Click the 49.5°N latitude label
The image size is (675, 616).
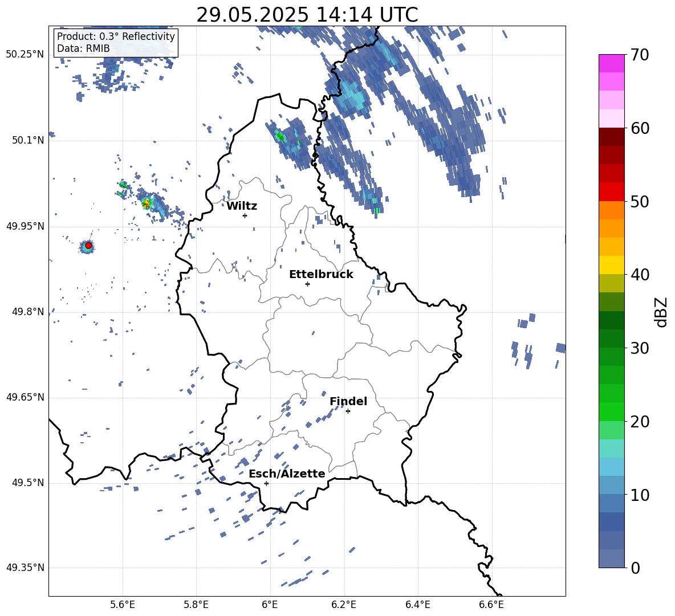click(x=28, y=483)
